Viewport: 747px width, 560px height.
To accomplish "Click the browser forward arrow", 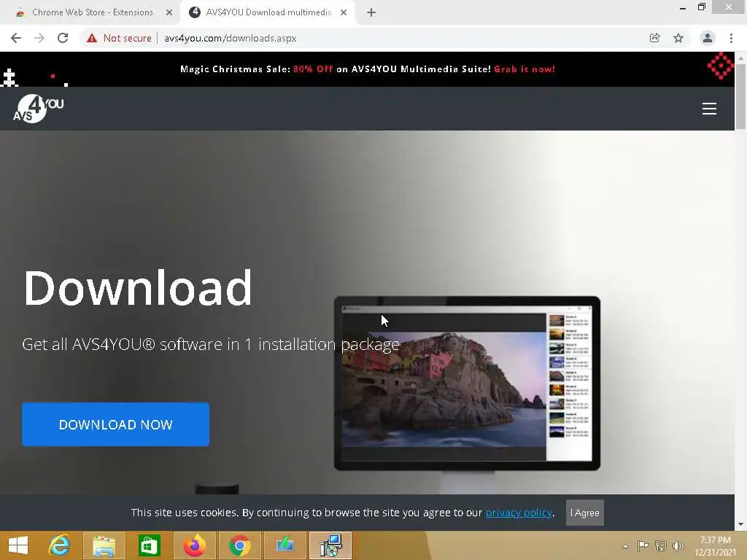I will pos(39,38).
